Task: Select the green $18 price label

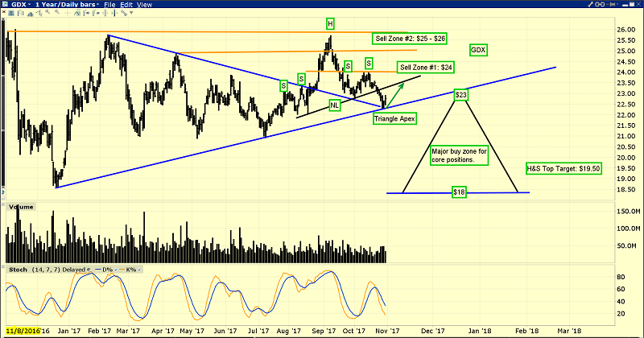Action: point(460,193)
